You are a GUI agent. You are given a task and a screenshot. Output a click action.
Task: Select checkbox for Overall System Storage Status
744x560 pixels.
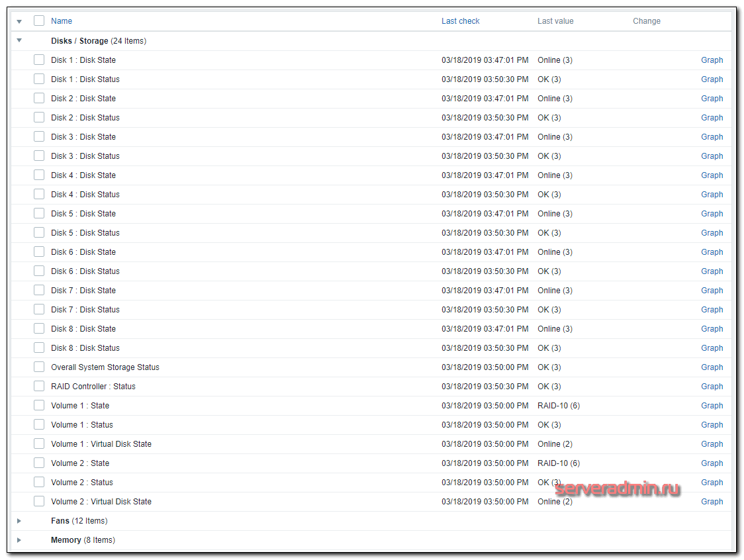coord(39,367)
